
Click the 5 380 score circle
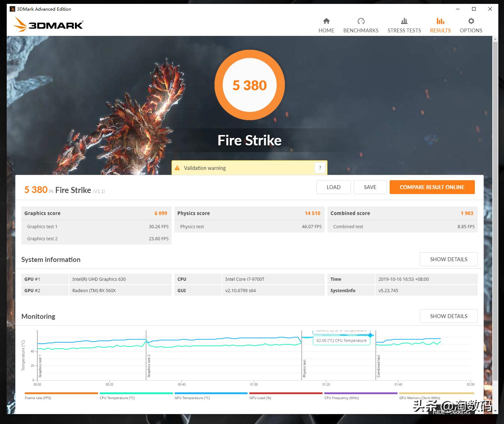coord(250,85)
